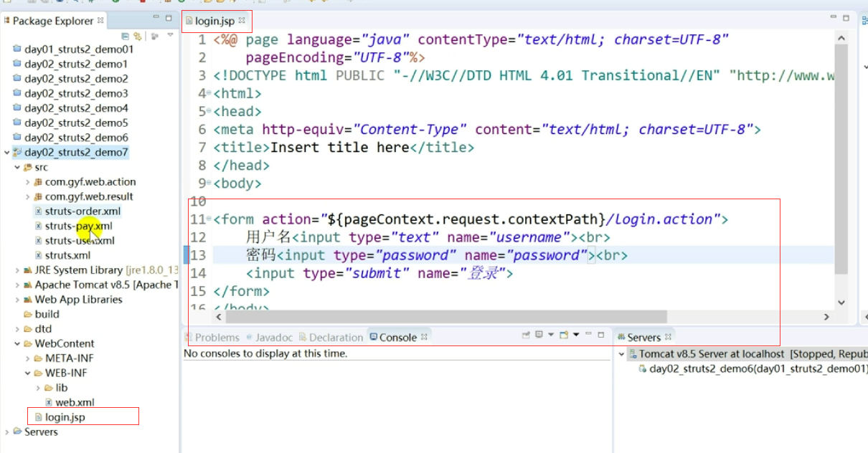Collapse Tomcat v8.5 Server node

621,354
